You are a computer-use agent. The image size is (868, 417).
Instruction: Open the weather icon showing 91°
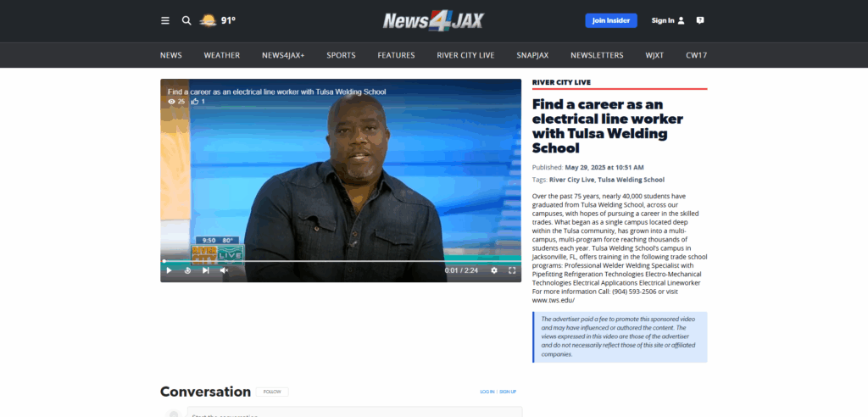(x=209, y=21)
